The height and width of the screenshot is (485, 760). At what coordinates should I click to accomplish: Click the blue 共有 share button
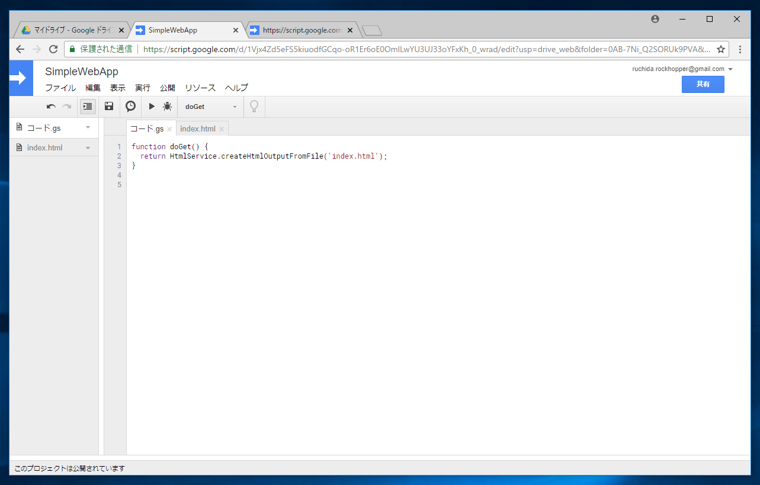click(x=703, y=84)
